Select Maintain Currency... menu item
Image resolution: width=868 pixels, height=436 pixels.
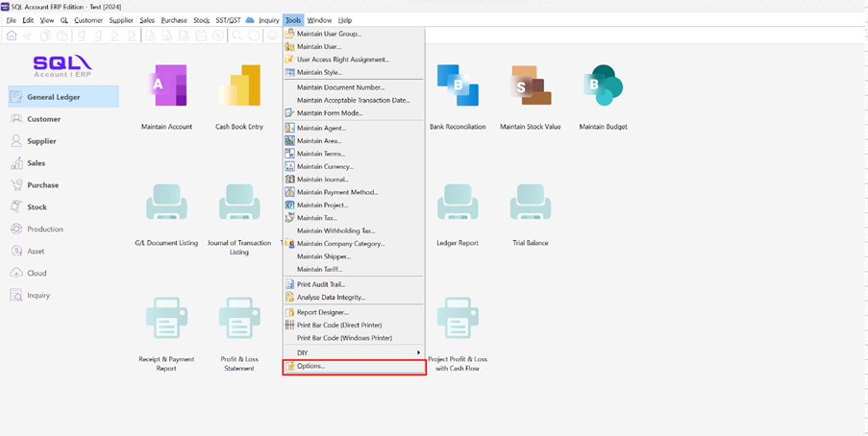point(325,166)
